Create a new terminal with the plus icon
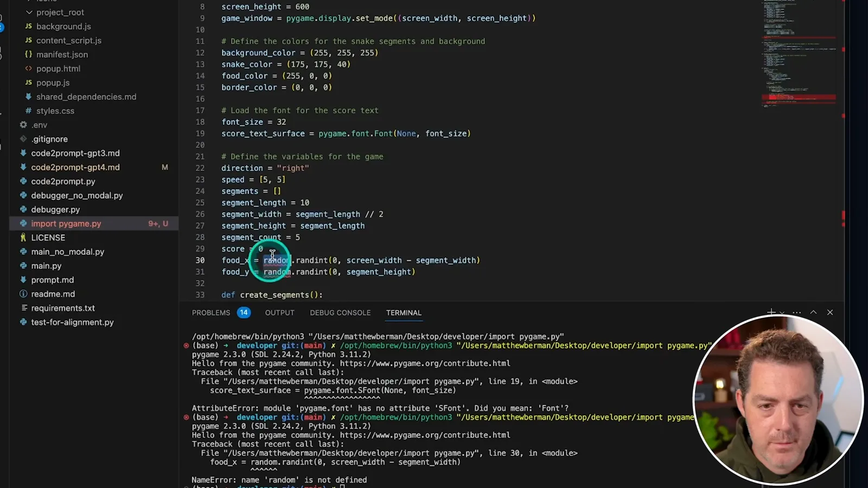 (x=771, y=312)
